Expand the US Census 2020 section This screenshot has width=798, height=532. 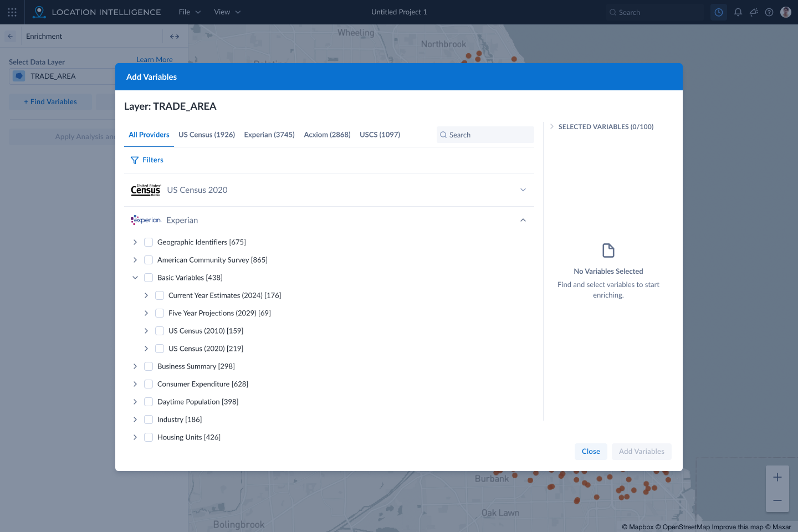click(x=523, y=190)
